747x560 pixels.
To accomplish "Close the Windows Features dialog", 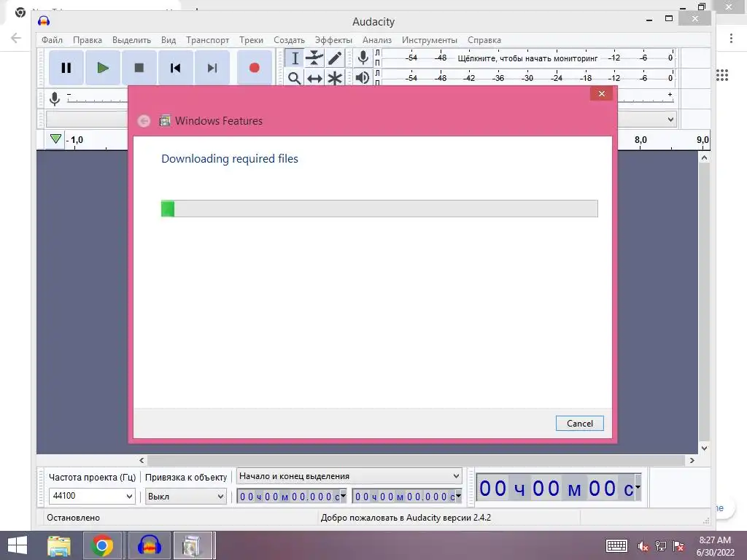I will pos(601,94).
